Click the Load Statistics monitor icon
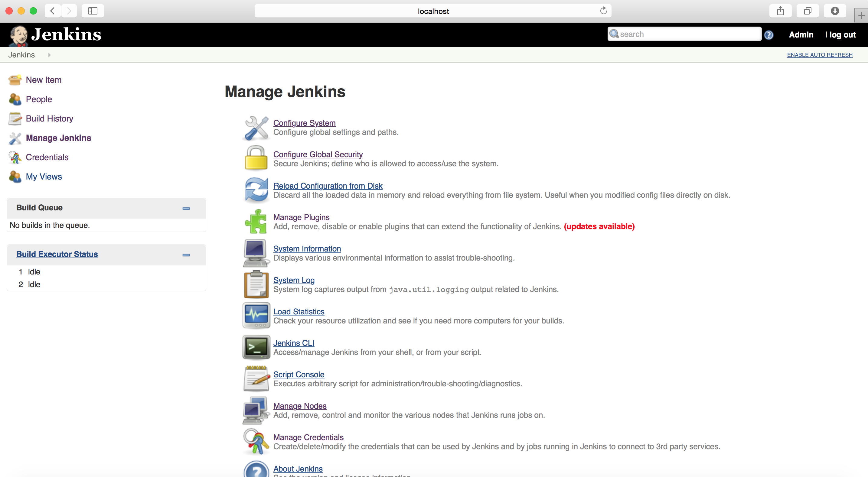This screenshot has width=868, height=477. pos(256,316)
